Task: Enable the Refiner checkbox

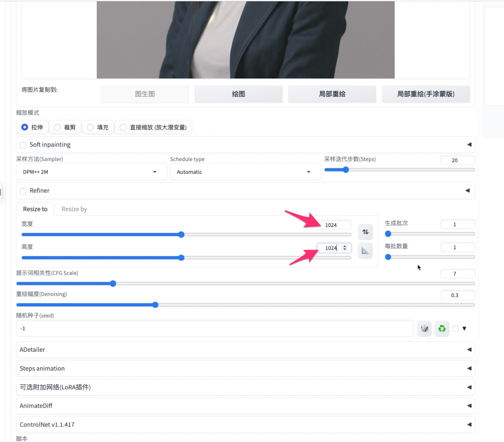Action: (x=23, y=191)
